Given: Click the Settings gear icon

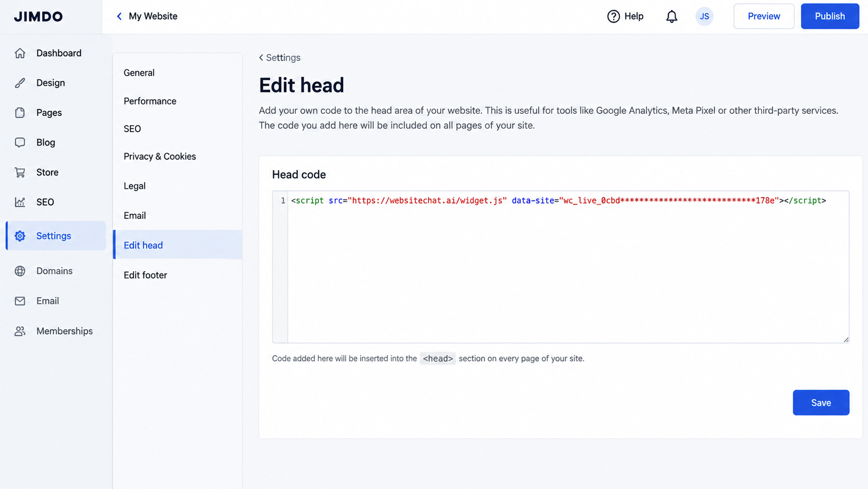Looking at the screenshot, I should pos(20,236).
